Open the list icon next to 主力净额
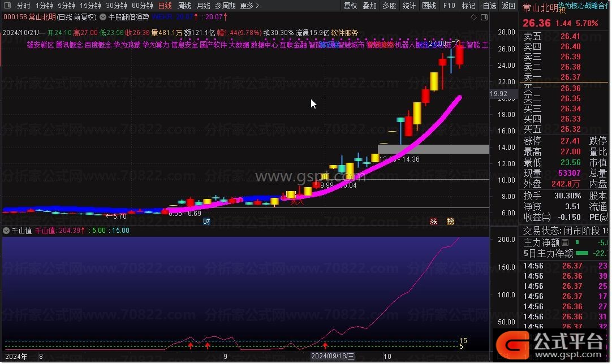The height and width of the screenshot is (364, 612). [x=565, y=242]
